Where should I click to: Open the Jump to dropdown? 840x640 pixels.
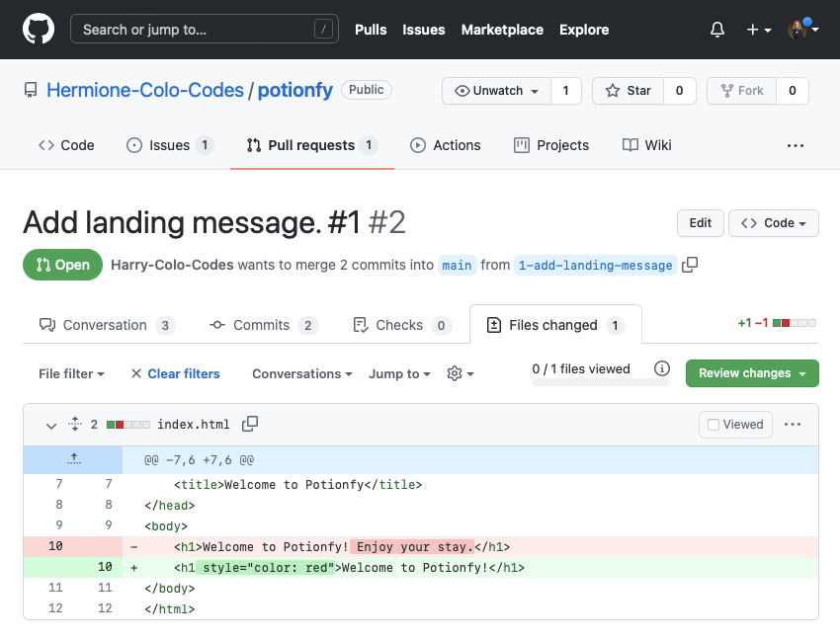[399, 373]
